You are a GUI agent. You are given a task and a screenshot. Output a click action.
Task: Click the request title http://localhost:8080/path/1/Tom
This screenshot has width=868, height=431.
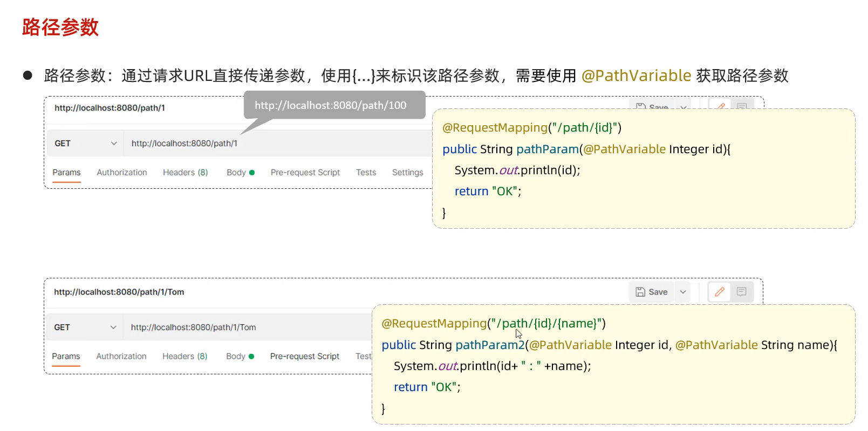point(119,292)
